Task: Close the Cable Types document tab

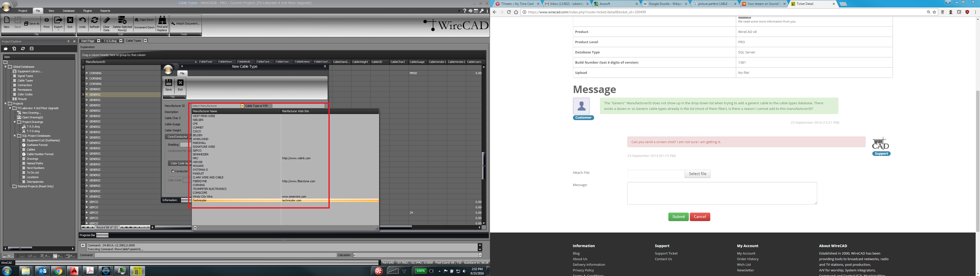Action: [145, 41]
